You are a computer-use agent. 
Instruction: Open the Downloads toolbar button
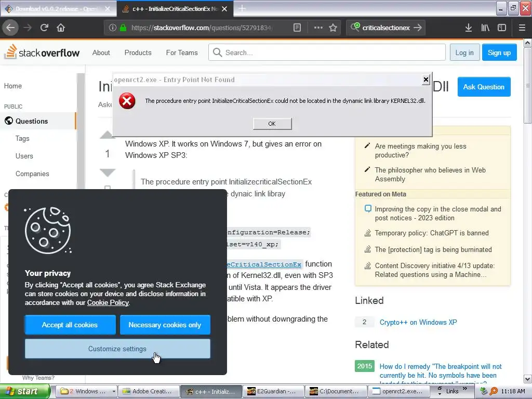(x=469, y=28)
